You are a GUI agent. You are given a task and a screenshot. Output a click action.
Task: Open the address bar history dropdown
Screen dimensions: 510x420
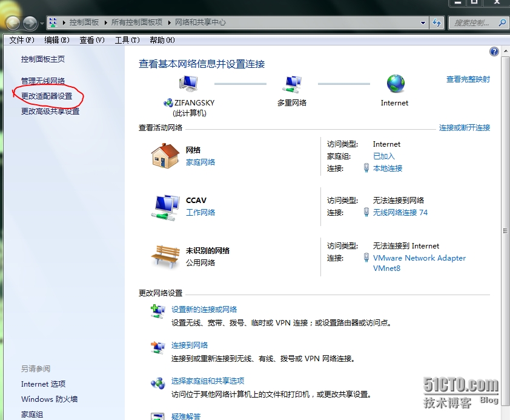[423, 23]
